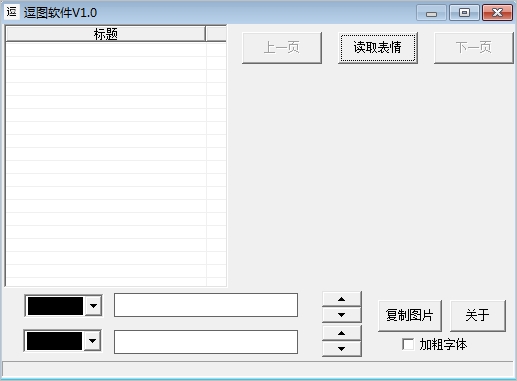
Task: Close the 逗图软件V1.0 window
Action: (x=497, y=13)
